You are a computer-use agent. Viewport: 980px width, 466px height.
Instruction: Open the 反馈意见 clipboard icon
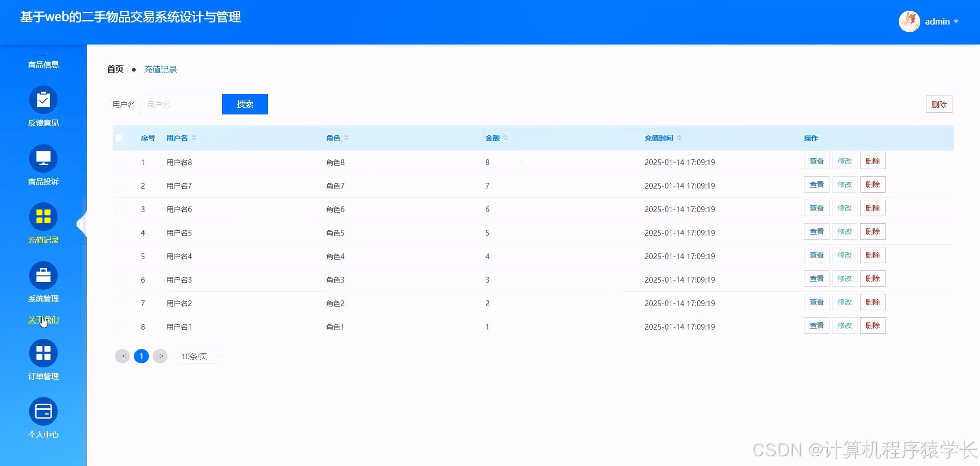point(43,100)
